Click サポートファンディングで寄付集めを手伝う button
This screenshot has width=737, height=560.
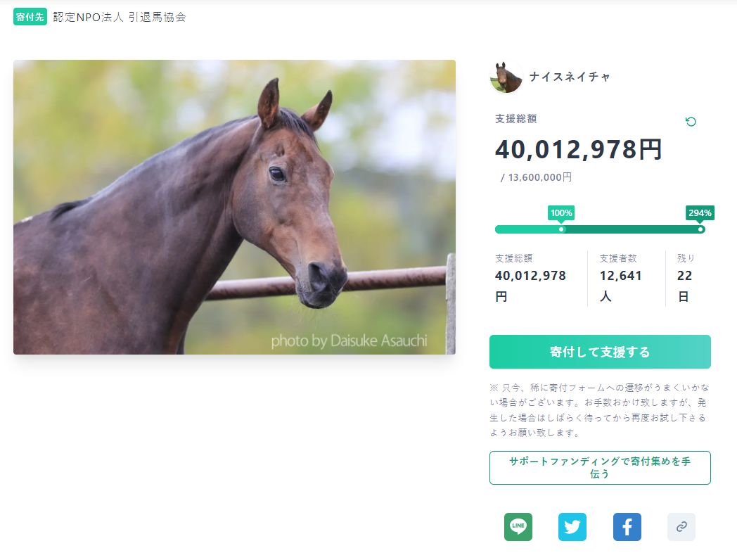point(600,468)
